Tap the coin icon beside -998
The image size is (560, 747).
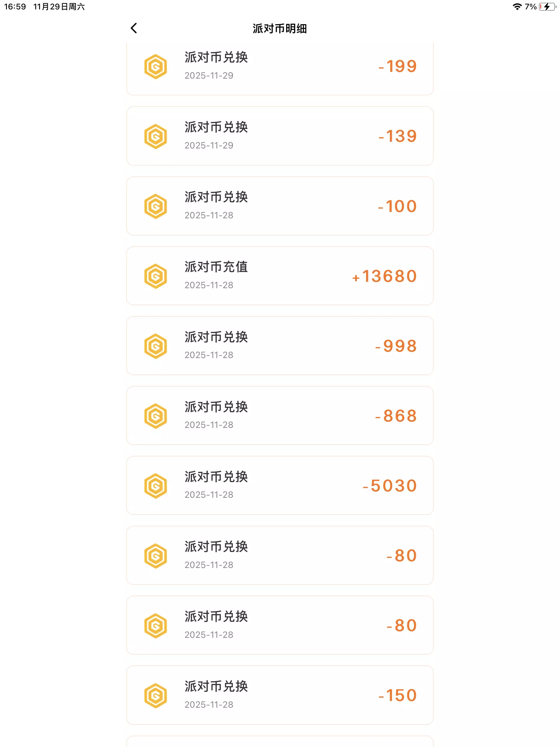(x=156, y=346)
